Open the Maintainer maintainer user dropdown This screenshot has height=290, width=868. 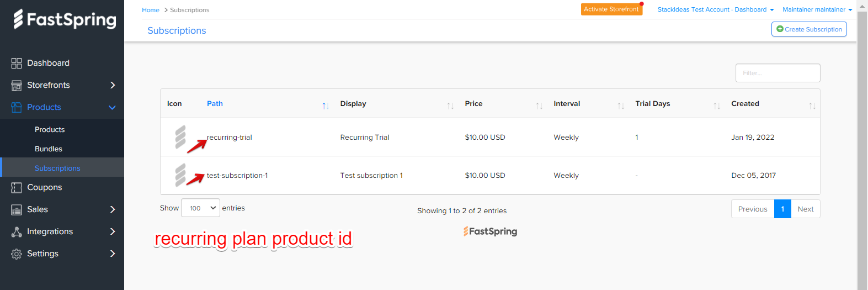[817, 9]
